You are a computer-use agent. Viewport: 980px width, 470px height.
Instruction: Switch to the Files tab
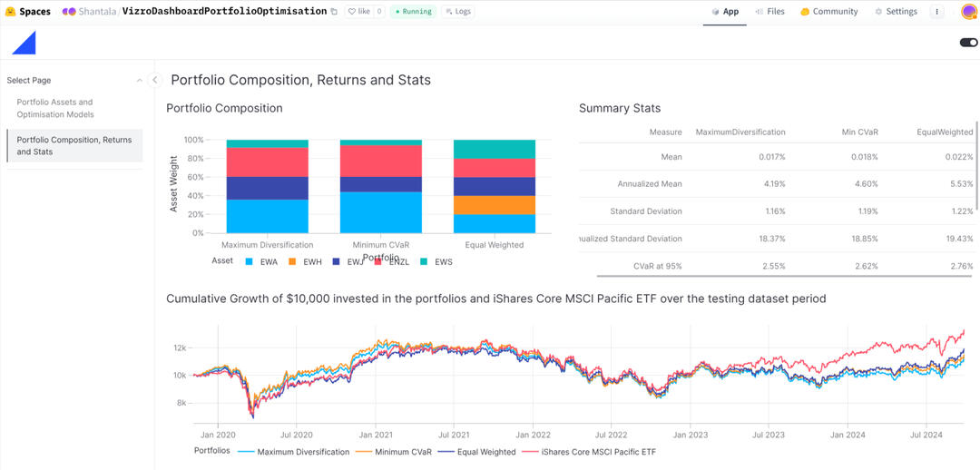tap(769, 12)
